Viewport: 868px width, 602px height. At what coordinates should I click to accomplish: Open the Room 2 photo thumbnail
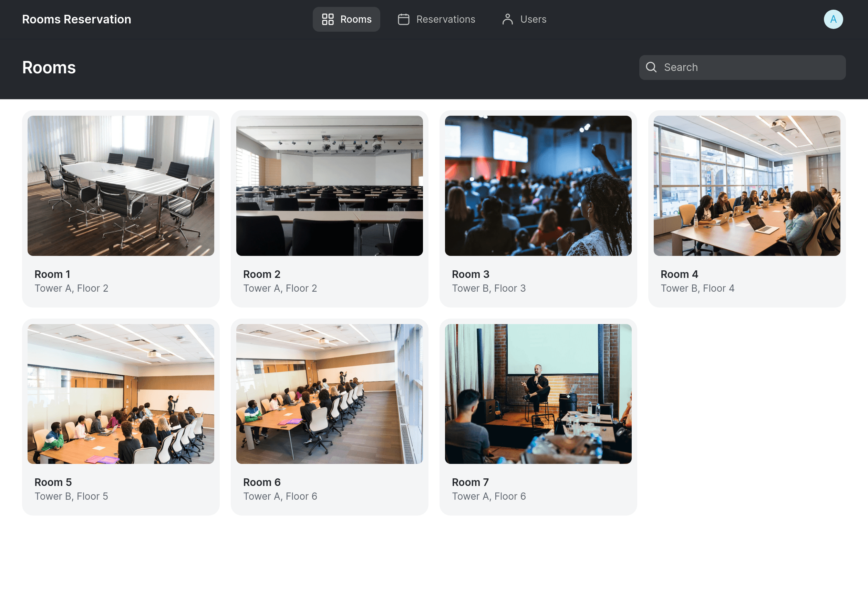click(329, 186)
